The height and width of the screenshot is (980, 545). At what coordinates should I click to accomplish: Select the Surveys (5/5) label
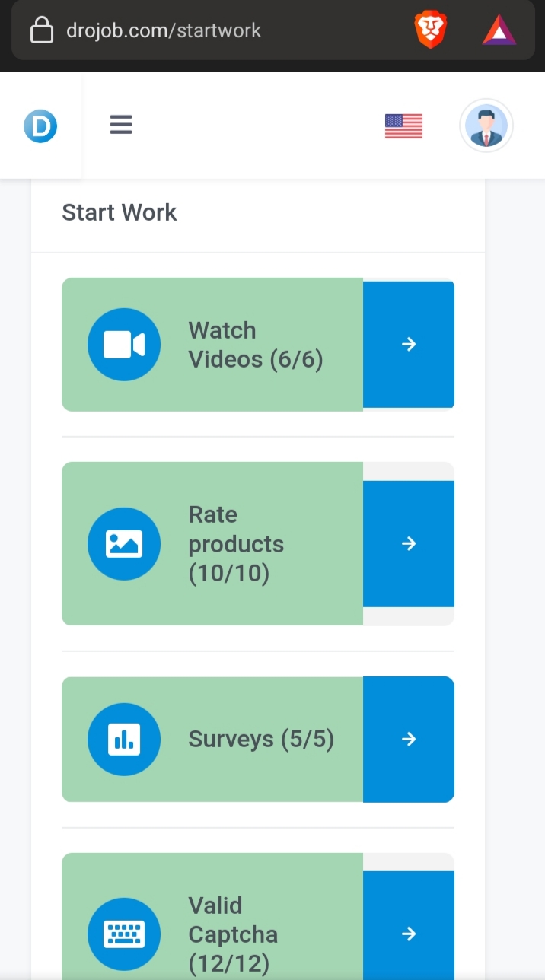[x=261, y=740]
